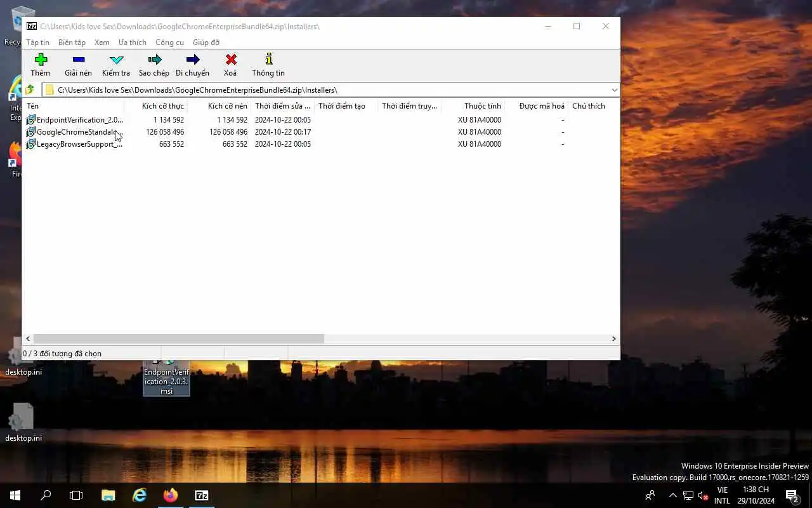
Task: Click the Di chuyển (move) arrow icon
Action: pyautogui.click(x=193, y=60)
